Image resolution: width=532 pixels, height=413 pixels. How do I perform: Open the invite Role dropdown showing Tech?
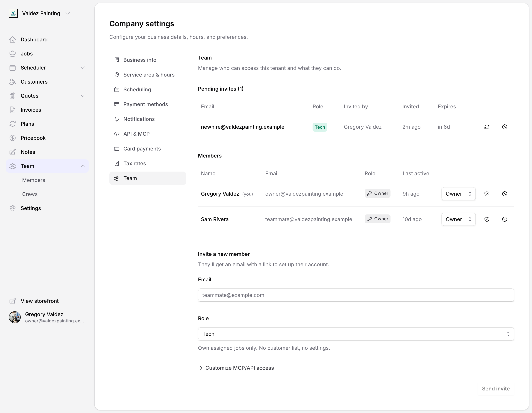coord(356,334)
